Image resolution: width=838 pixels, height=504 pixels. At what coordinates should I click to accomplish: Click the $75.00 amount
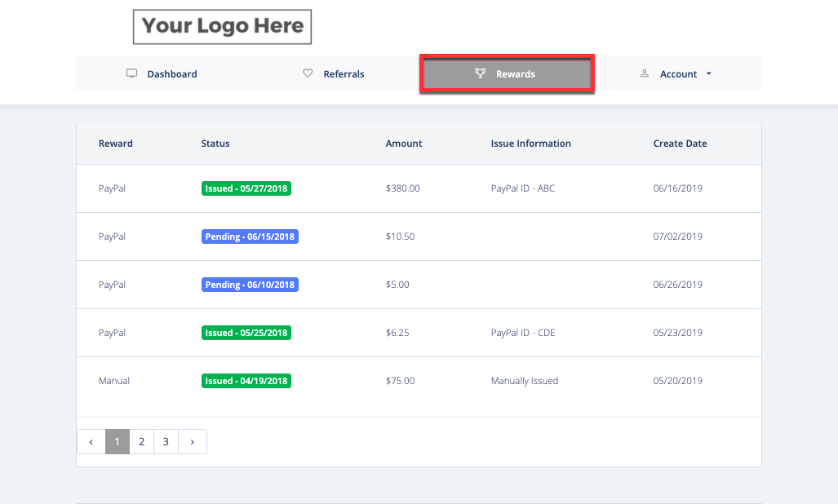point(401,381)
